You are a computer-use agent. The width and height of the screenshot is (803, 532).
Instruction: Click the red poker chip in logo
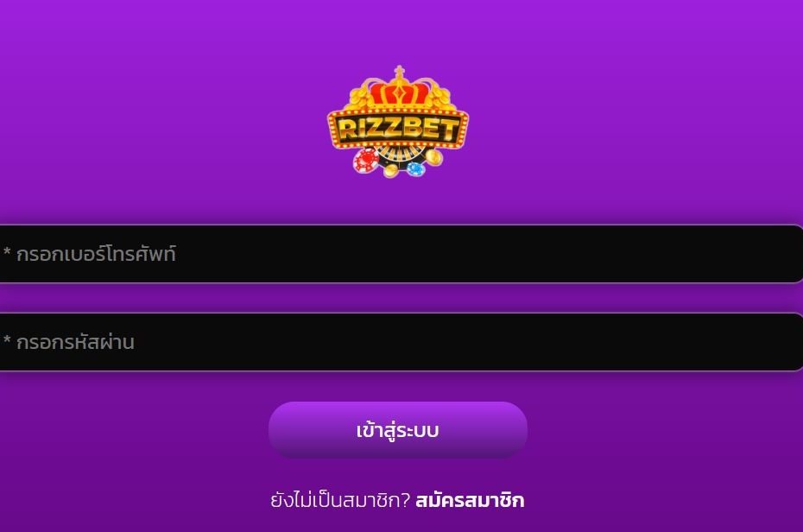[x=365, y=161]
